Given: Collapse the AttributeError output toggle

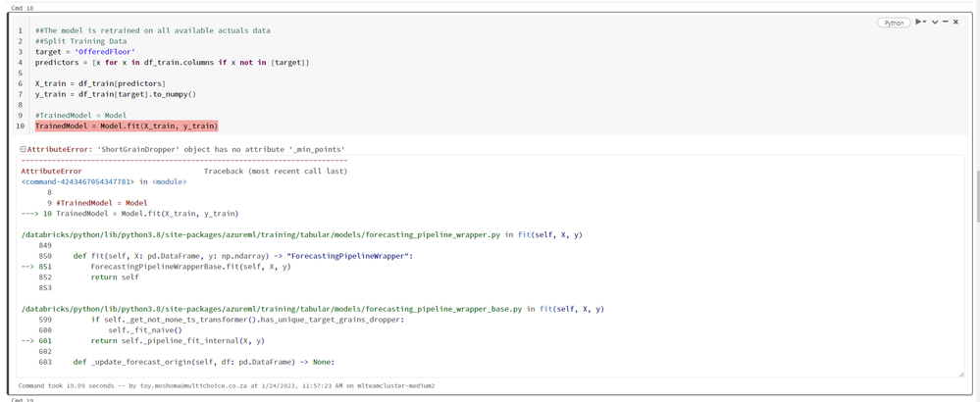Looking at the screenshot, I should 23,149.
